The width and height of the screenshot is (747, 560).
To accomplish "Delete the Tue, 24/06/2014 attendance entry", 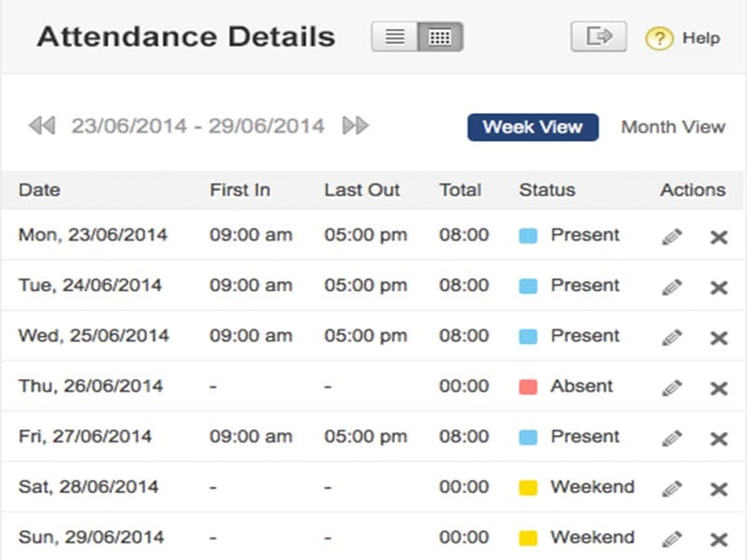I will point(719,287).
